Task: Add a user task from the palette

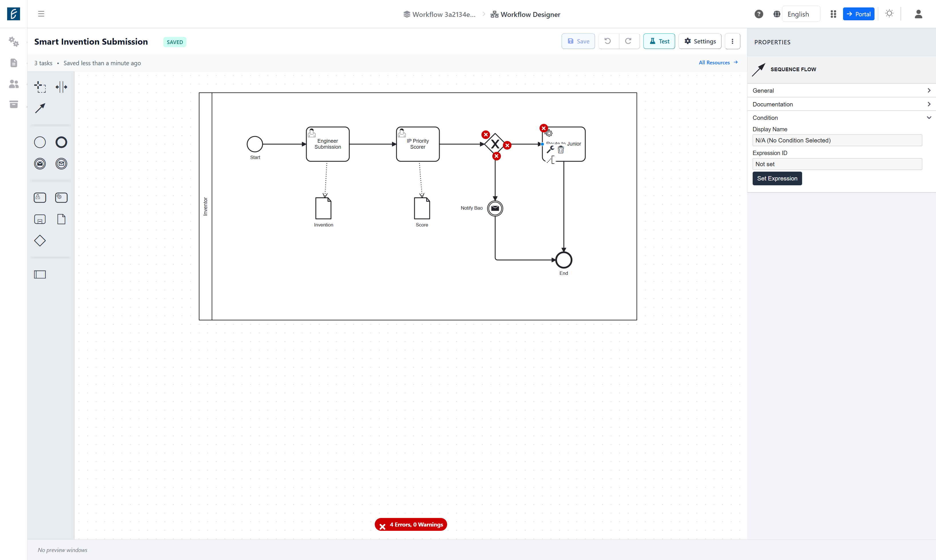Action: click(x=40, y=197)
